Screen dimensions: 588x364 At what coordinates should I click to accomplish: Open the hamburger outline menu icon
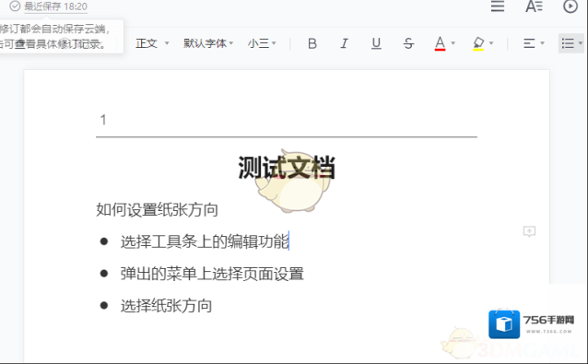point(498,6)
